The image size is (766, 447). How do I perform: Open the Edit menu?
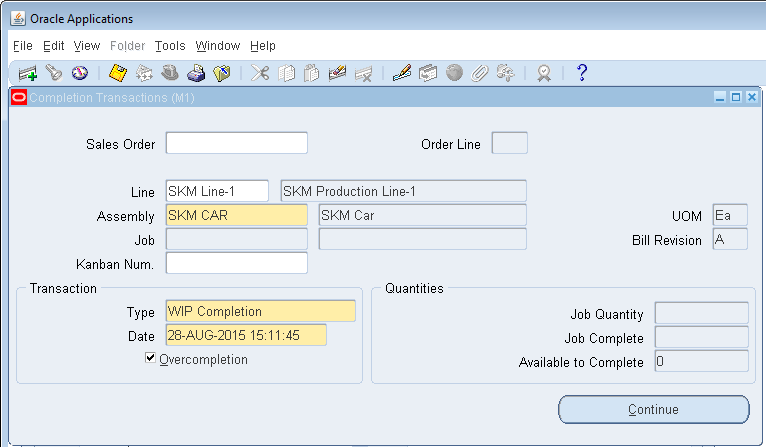click(x=53, y=46)
